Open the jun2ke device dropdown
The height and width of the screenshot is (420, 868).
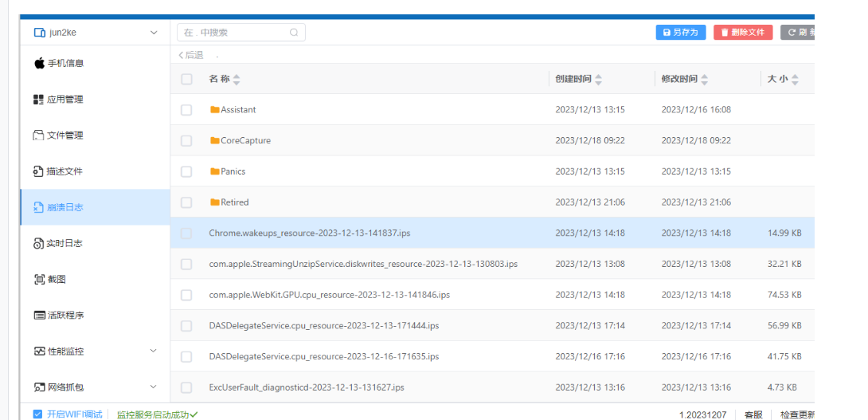pyautogui.click(x=96, y=33)
